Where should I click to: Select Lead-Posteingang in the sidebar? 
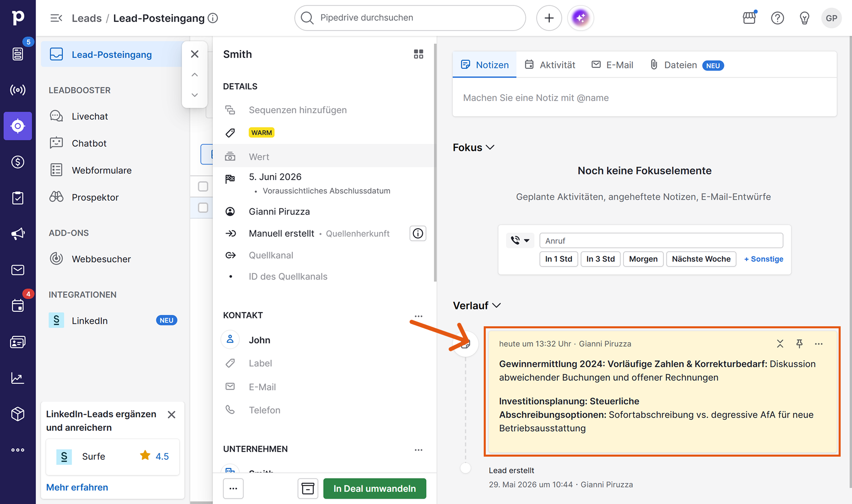click(x=111, y=54)
